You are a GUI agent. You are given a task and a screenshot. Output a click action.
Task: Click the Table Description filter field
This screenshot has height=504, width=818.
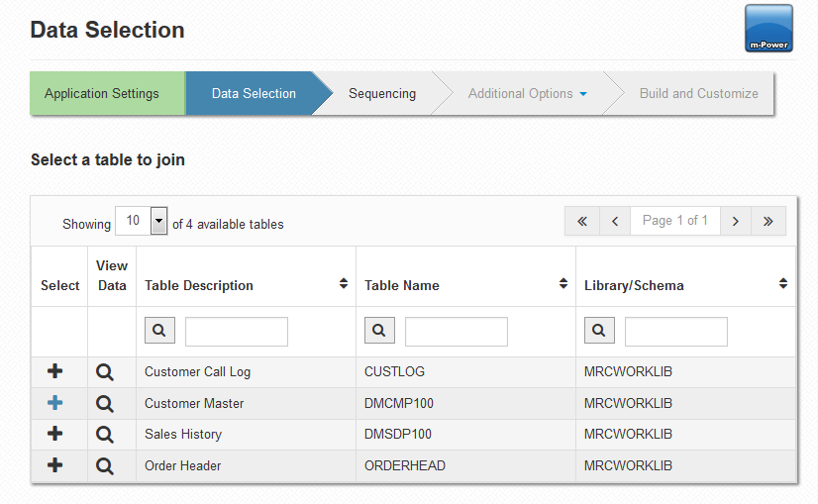tap(237, 332)
